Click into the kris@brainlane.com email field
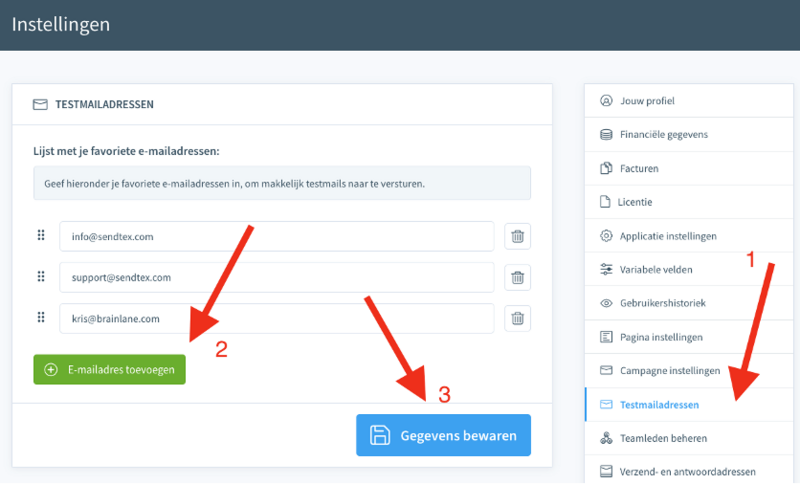Screen dimensions: 800x484 (276, 318)
